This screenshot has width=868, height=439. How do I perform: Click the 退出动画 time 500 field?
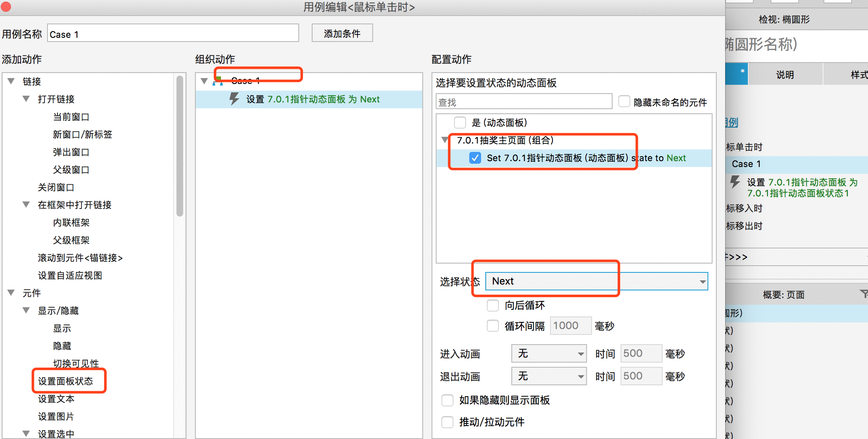click(x=641, y=376)
